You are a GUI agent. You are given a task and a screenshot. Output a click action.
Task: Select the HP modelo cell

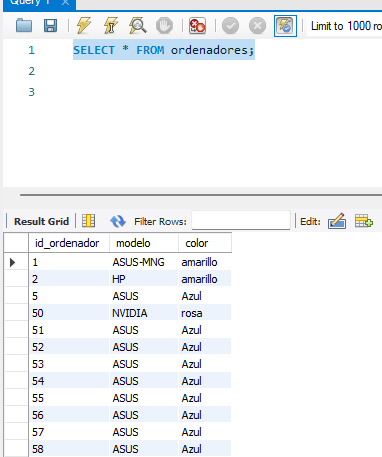coord(144,279)
